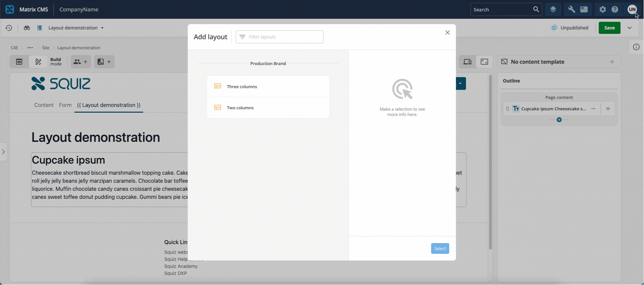Click drag handle of Cupcake ipsum component
This screenshot has width=644, height=285.
[507, 109]
